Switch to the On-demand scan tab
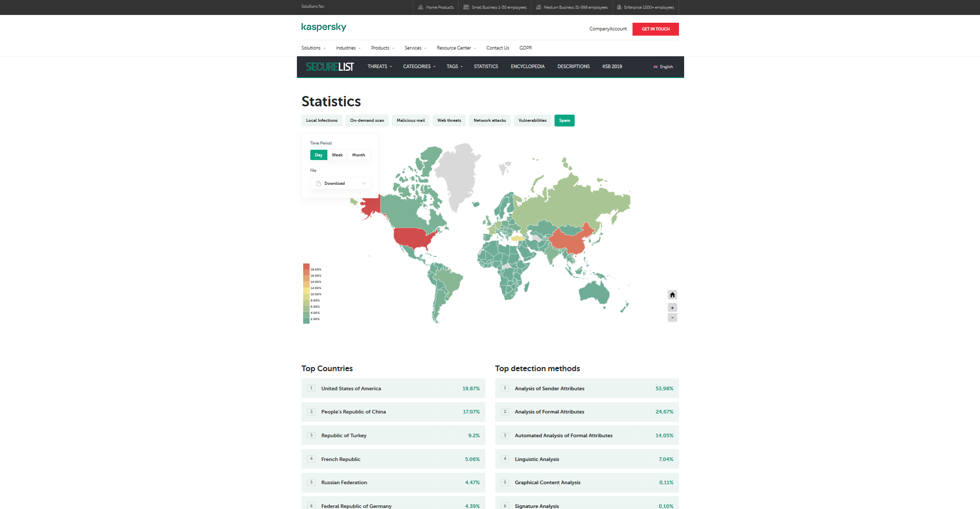This screenshot has width=980, height=509. (x=367, y=120)
